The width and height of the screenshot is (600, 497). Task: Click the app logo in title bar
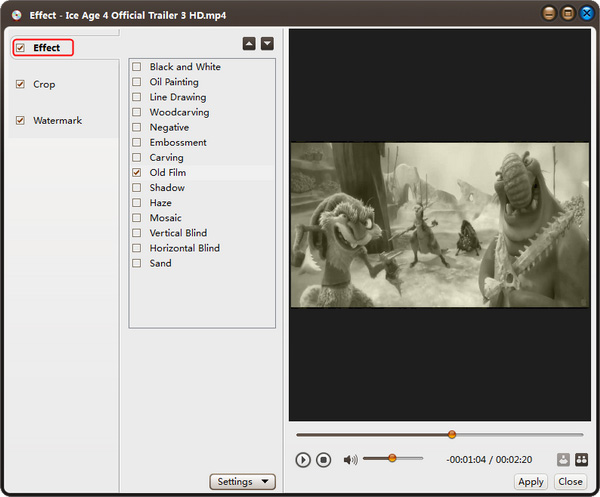16,15
